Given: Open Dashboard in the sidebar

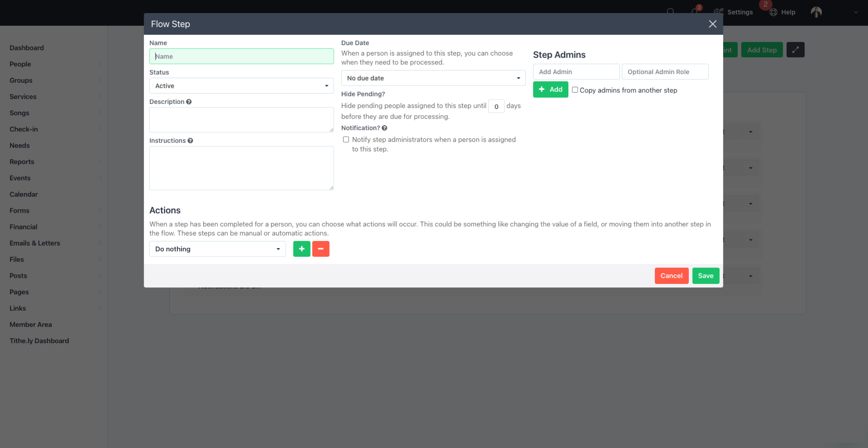Looking at the screenshot, I should click(x=27, y=48).
